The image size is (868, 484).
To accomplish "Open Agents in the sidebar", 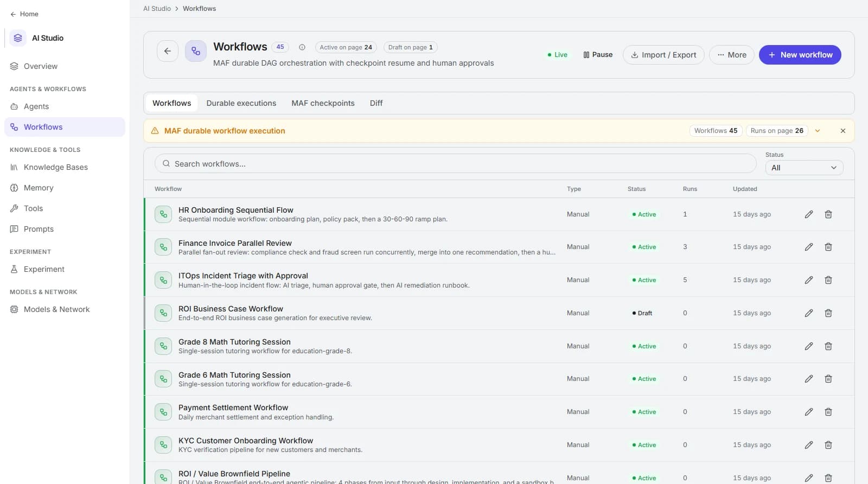I will [x=65, y=106].
